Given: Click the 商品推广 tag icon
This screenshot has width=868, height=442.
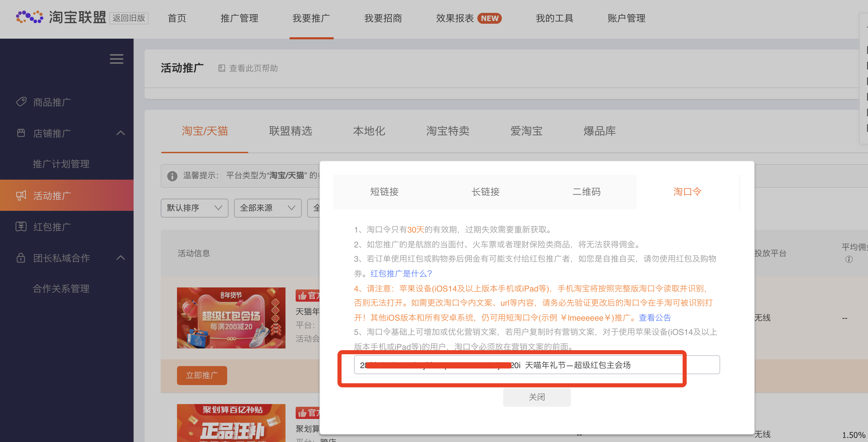Looking at the screenshot, I should pos(21,102).
